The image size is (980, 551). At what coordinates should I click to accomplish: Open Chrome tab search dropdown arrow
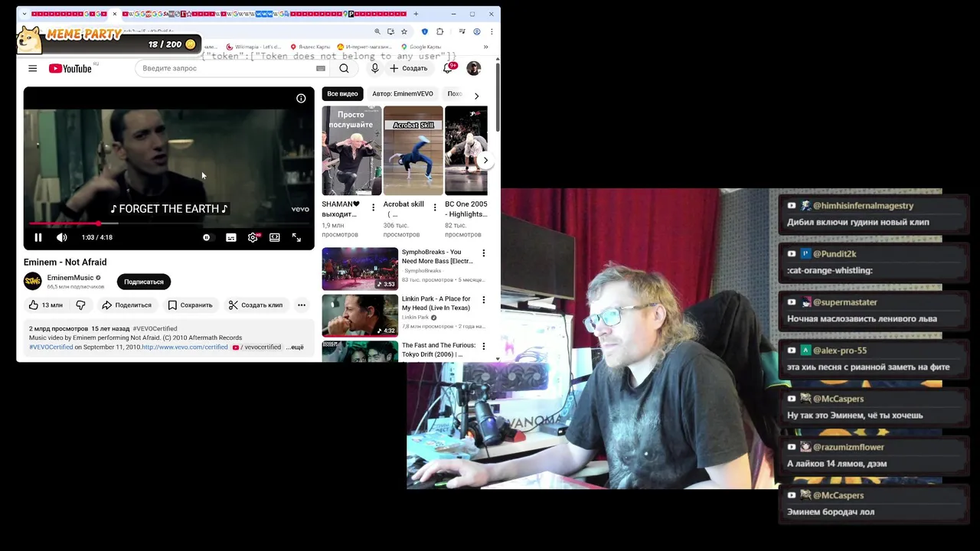pyautogui.click(x=24, y=14)
